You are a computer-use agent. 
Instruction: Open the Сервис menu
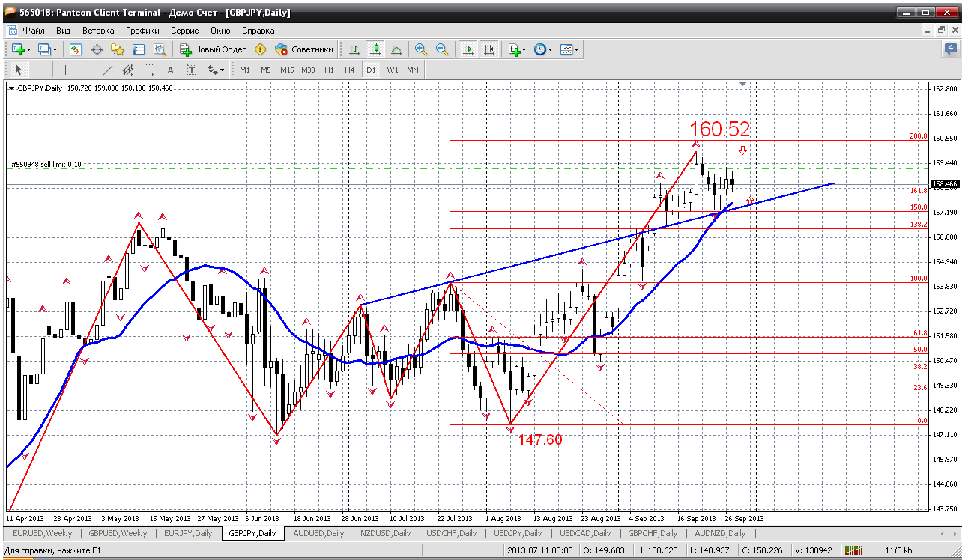point(185,31)
